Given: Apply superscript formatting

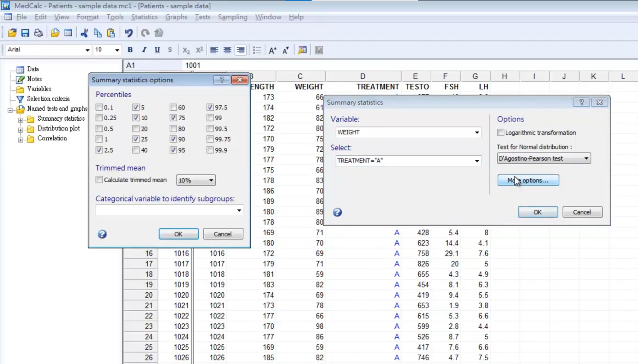Looking at the screenshot, I should click(x=199, y=50).
